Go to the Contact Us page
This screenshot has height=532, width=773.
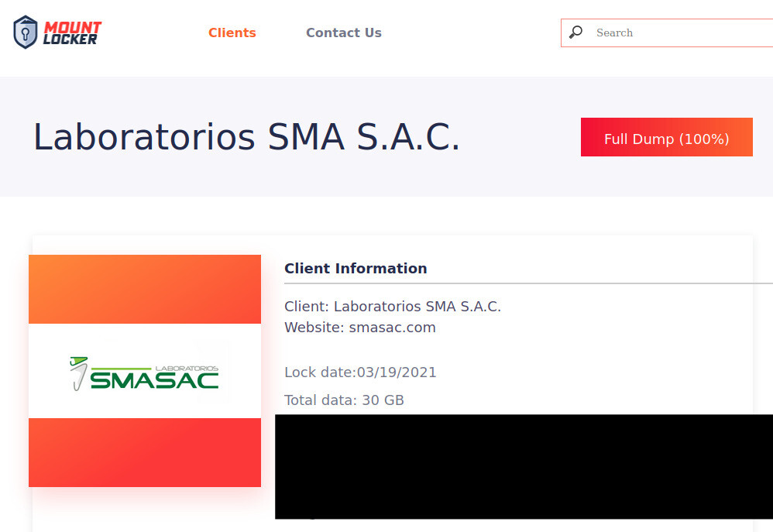coord(344,33)
